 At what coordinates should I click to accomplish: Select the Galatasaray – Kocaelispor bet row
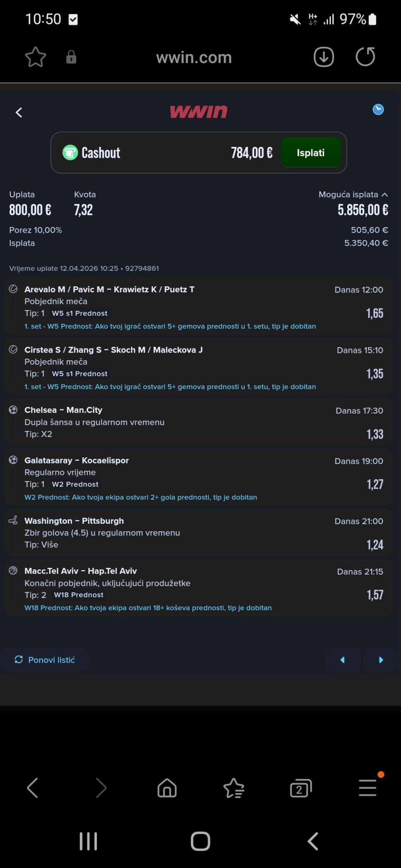[198, 478]
